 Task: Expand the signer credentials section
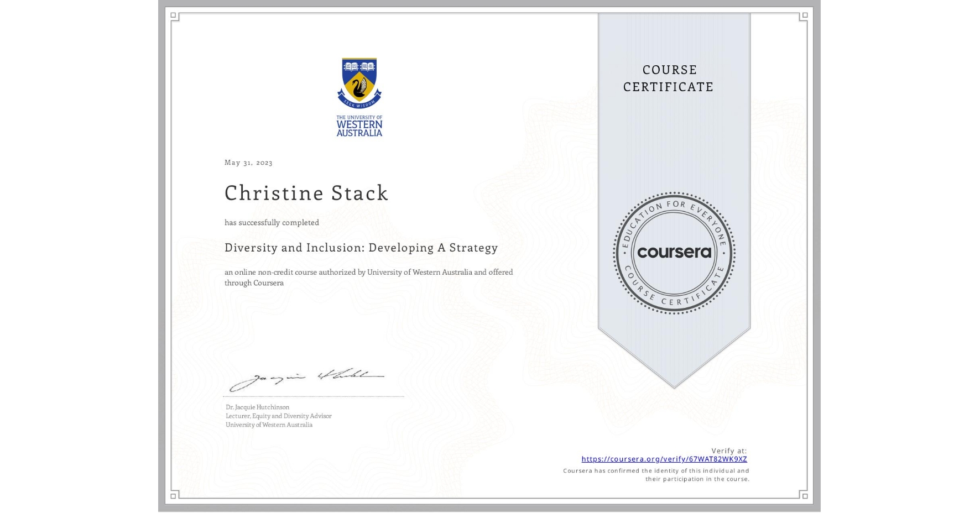coord(278,416)
